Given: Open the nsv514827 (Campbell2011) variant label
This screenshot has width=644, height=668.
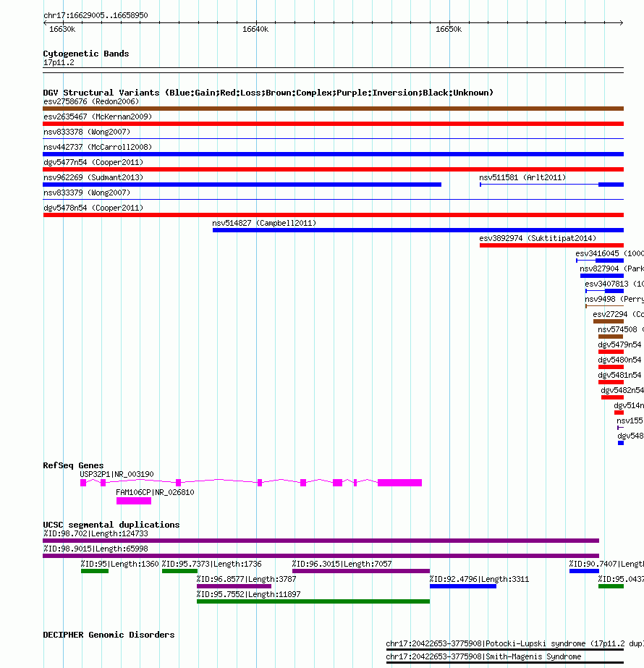Looking at the screenshot, I should tap(264, 223).
